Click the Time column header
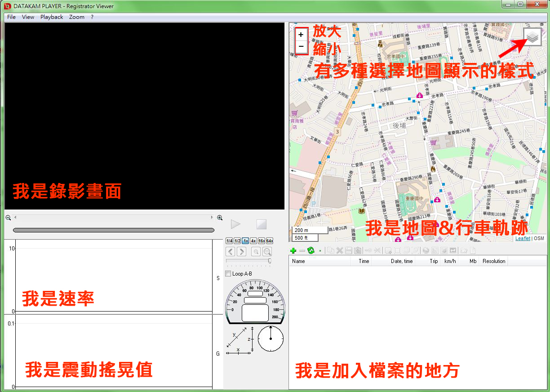 click(361, 261)
